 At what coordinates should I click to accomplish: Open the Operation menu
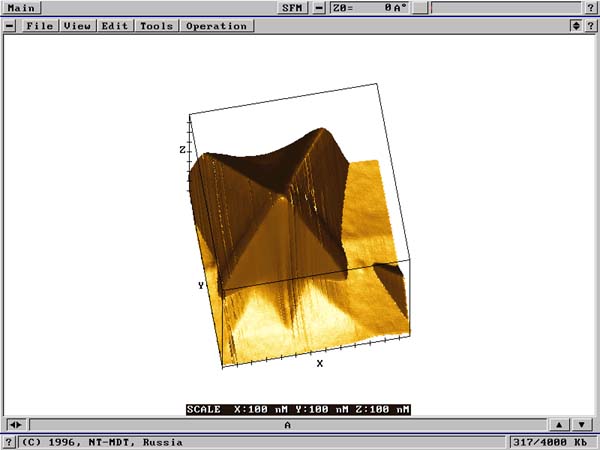(x=215, y=26)
